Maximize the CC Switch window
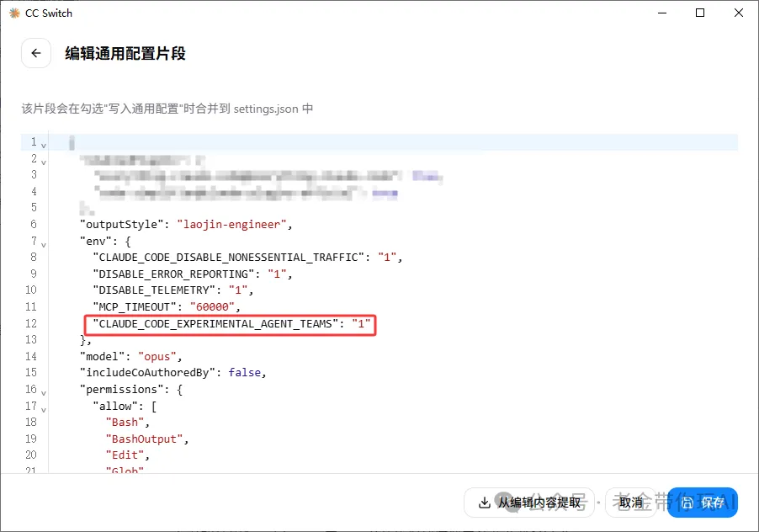759x532 pixels. (x=700, y=13)
